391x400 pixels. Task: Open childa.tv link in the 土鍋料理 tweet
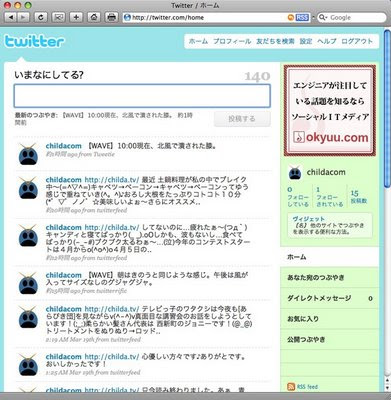point(112,180)
